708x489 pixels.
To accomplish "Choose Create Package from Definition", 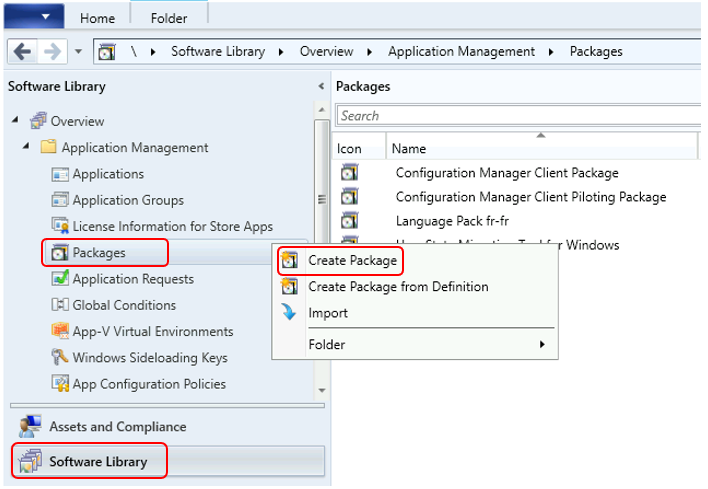I will click(398, 286).
